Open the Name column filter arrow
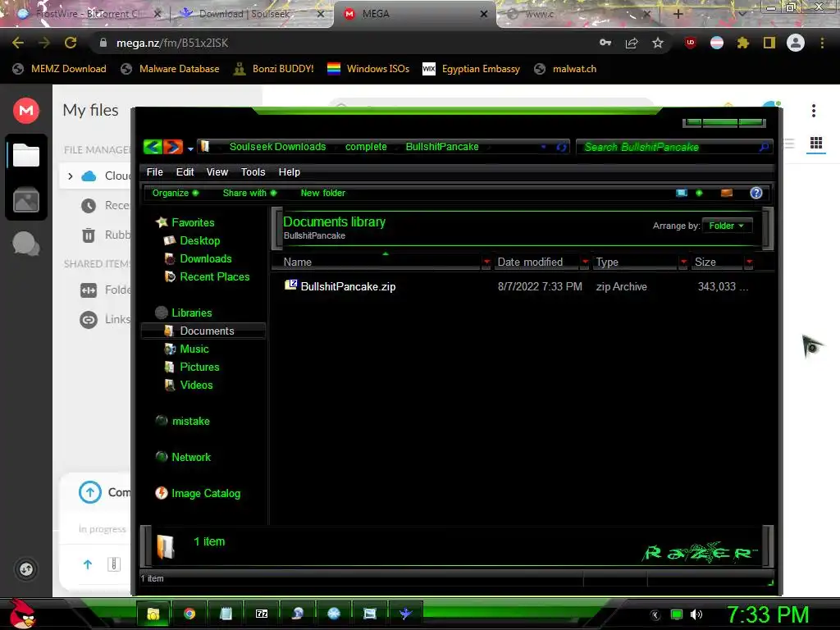Image resolution: width=840 pixels, height=630 pixels. (x=486, y=262)
